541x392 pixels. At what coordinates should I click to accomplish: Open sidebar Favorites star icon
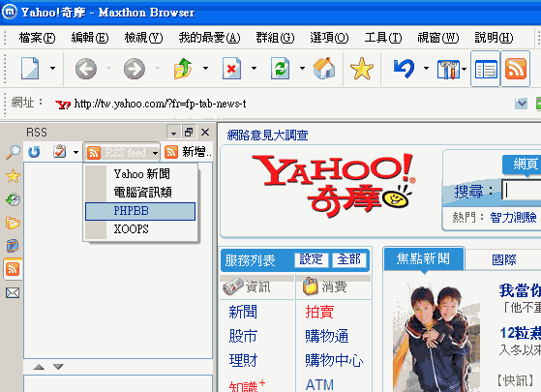click(14, 176)
